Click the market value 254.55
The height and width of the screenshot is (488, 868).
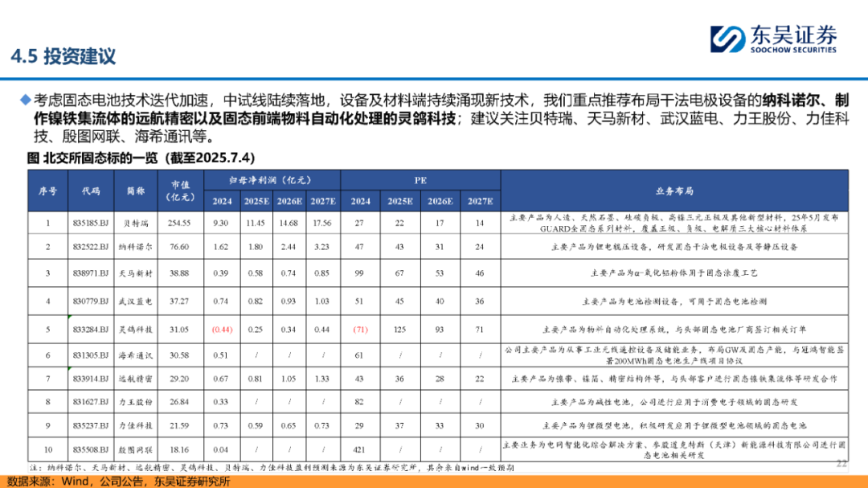coord(179,223)
